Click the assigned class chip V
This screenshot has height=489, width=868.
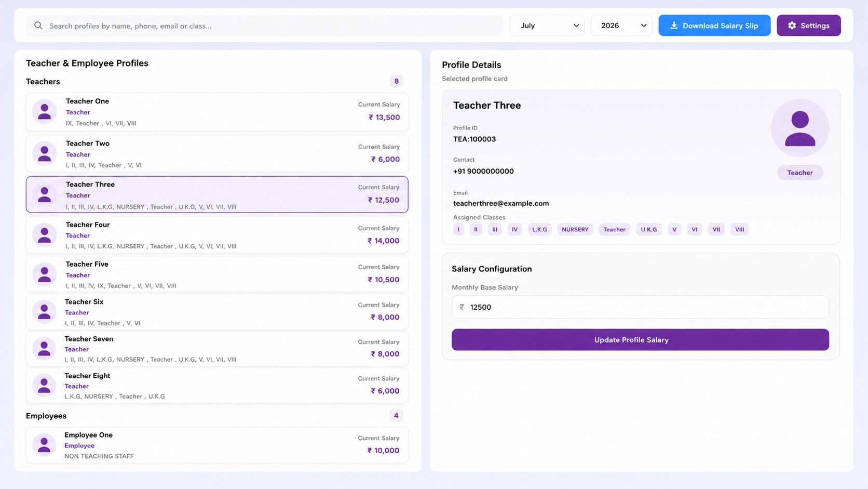pos(674,229)
